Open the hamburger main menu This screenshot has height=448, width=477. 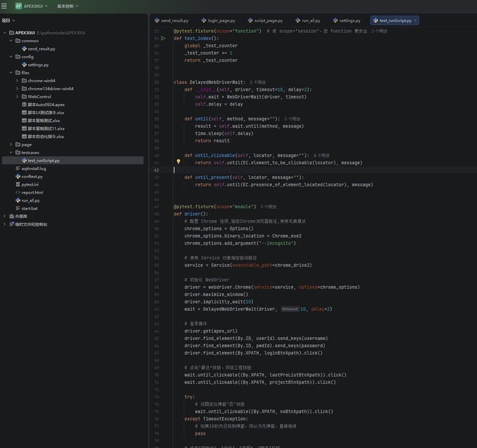coord(4,6)
